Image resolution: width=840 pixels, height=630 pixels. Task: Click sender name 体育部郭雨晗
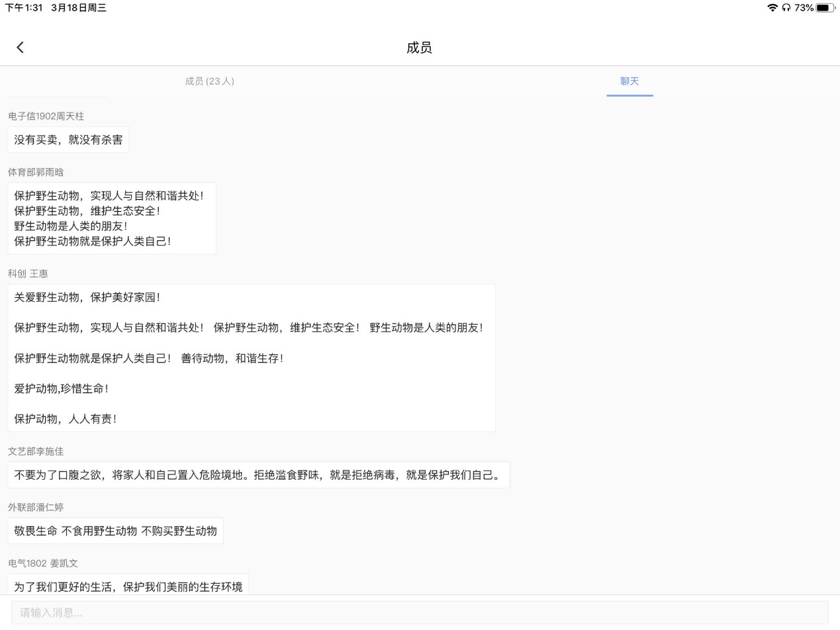tap(36, 172)
